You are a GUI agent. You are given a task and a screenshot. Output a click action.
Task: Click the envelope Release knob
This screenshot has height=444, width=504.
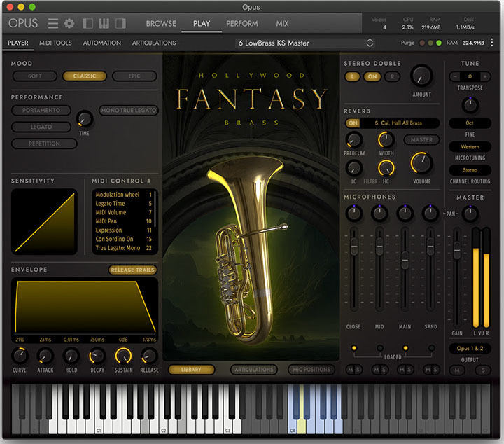149,356
